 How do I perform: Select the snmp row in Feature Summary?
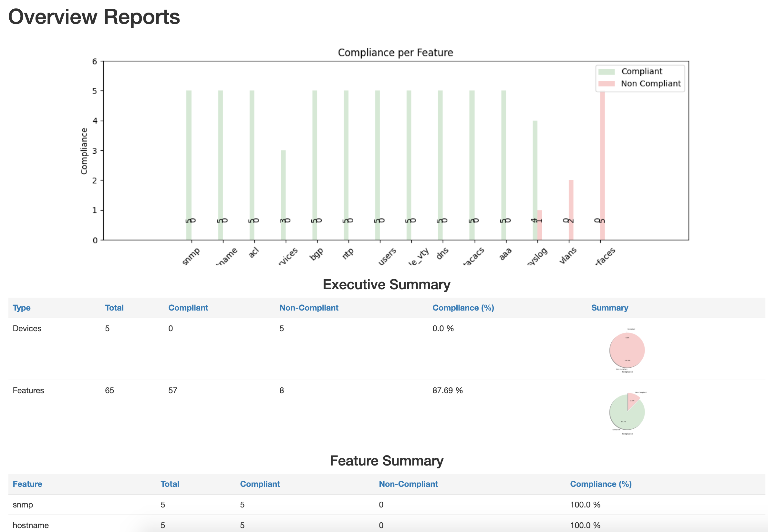tap(23, 505)
